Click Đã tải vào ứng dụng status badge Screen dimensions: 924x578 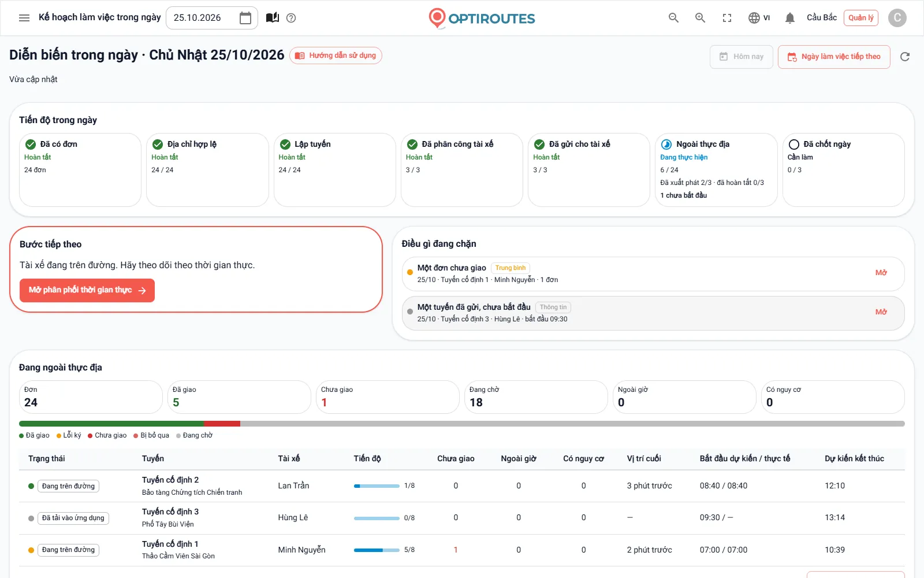pos(73,518)
